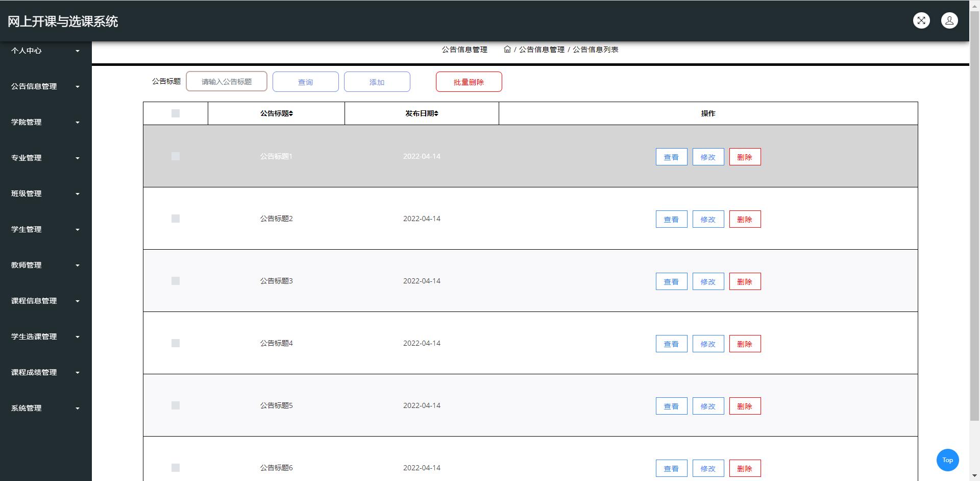Click the 批量删除 batch delete button
The image size is (980, 481).
pos(469,82)
